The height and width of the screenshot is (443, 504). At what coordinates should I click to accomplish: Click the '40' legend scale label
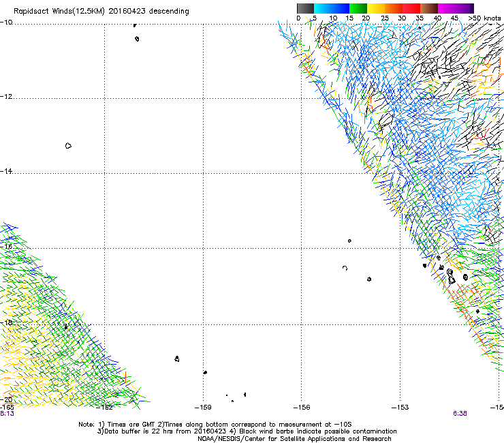(437, 18)
